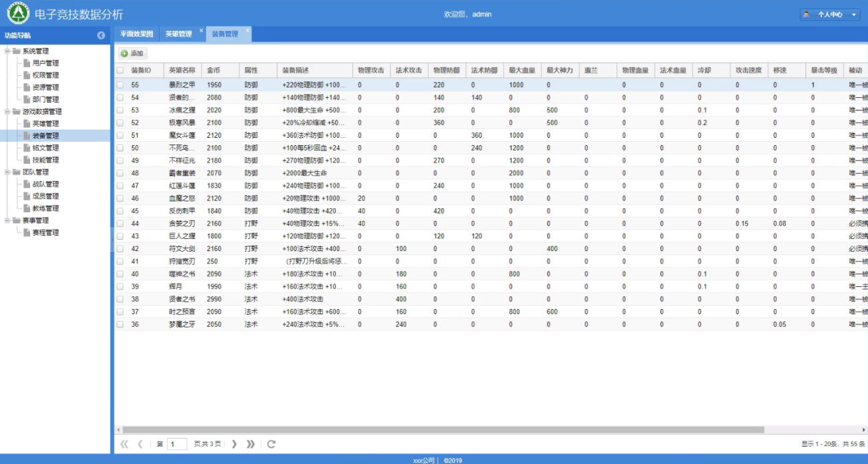
Task: Check the row with ID 55
Action: [120, 85]
